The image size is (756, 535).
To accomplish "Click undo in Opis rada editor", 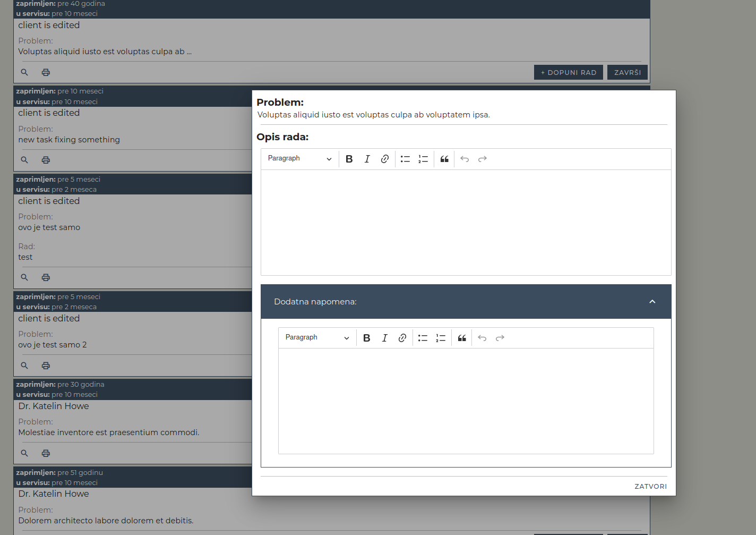I will click(x=465, y=159).
